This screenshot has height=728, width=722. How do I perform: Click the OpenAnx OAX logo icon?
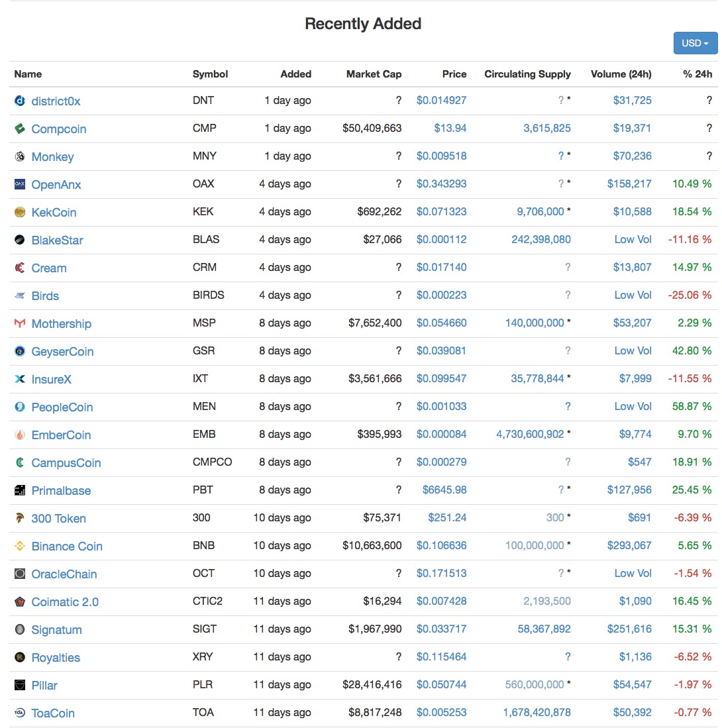click(19, 184)
